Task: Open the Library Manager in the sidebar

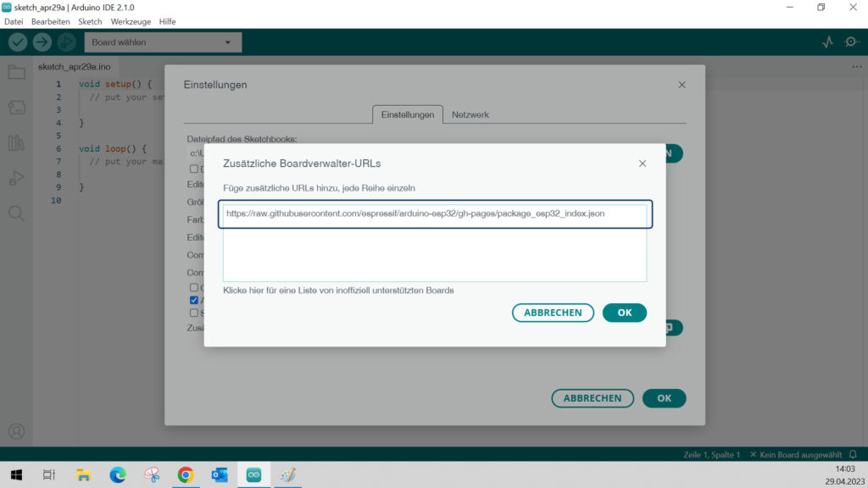Action: tap(16, 142)
